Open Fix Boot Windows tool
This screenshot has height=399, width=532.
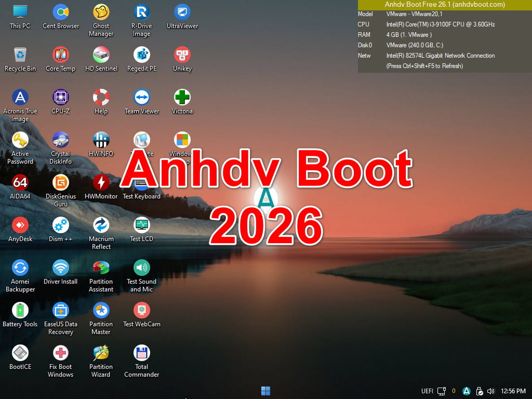[61, 361]
